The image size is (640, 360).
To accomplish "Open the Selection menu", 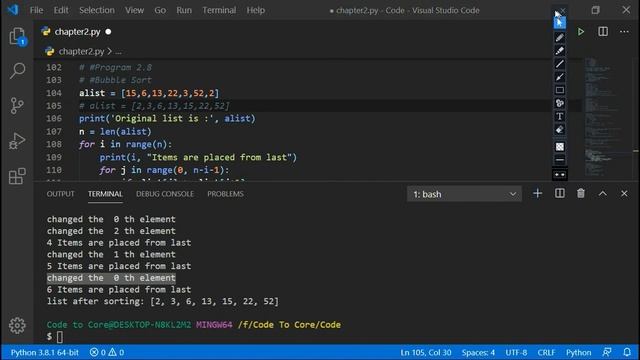I will coord(97,10).
